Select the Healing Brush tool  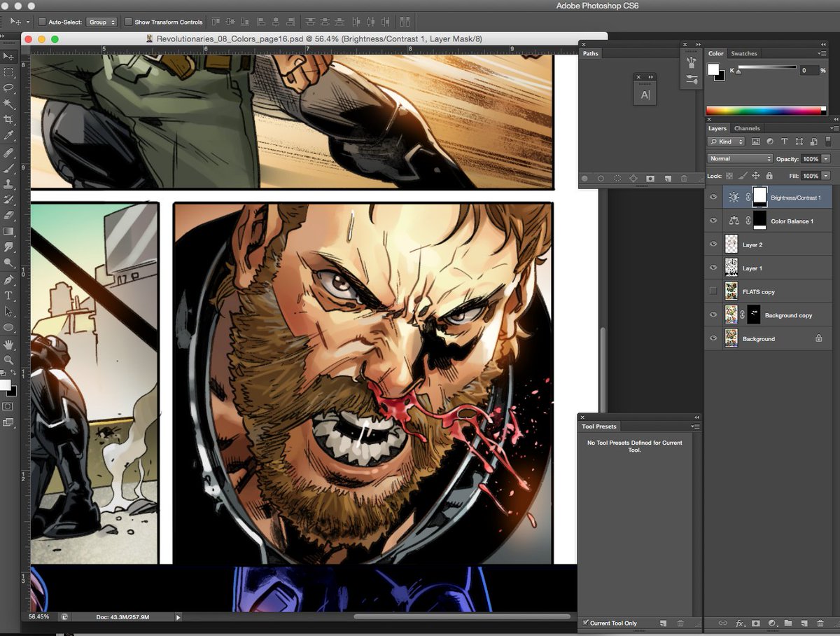pyautogui.click(x=8, y=152)
